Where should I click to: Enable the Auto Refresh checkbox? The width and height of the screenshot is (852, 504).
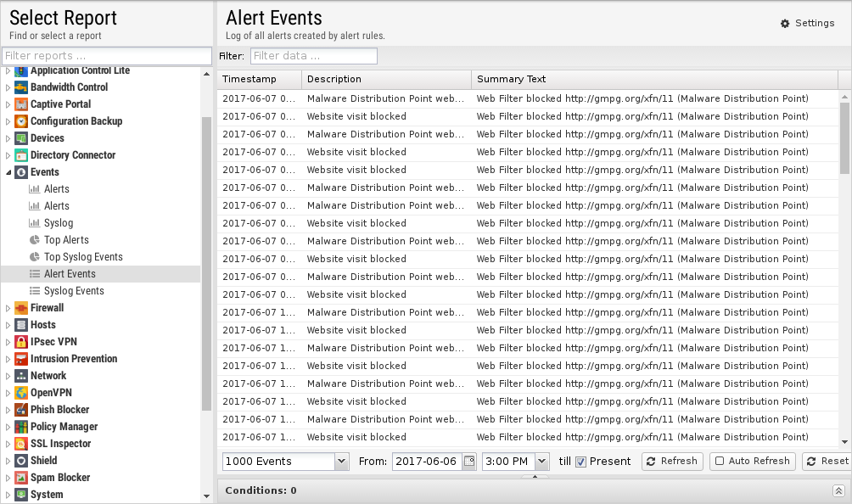[720, 462]
